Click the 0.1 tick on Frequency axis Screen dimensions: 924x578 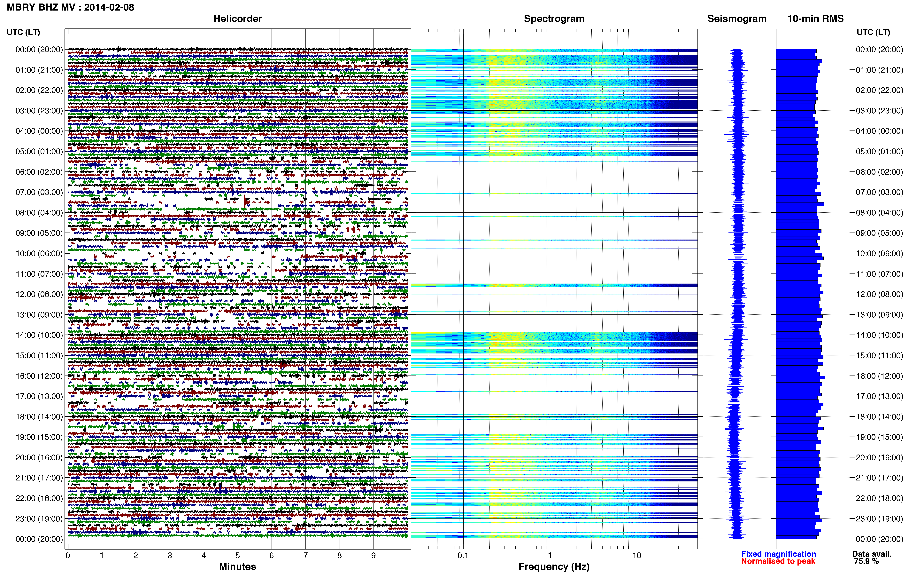[463, 555]
